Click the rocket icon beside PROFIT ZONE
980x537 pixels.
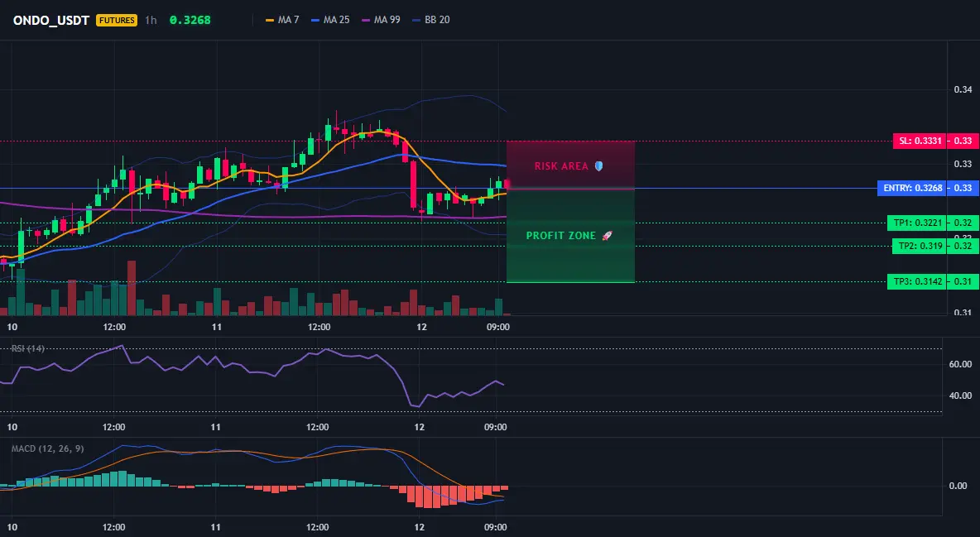pos(607,236)
